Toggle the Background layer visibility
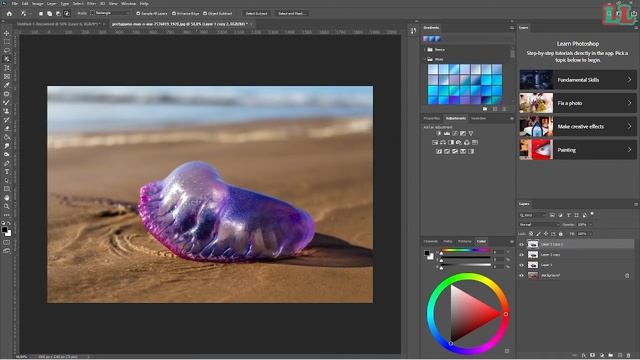 (x=521, y=276)
